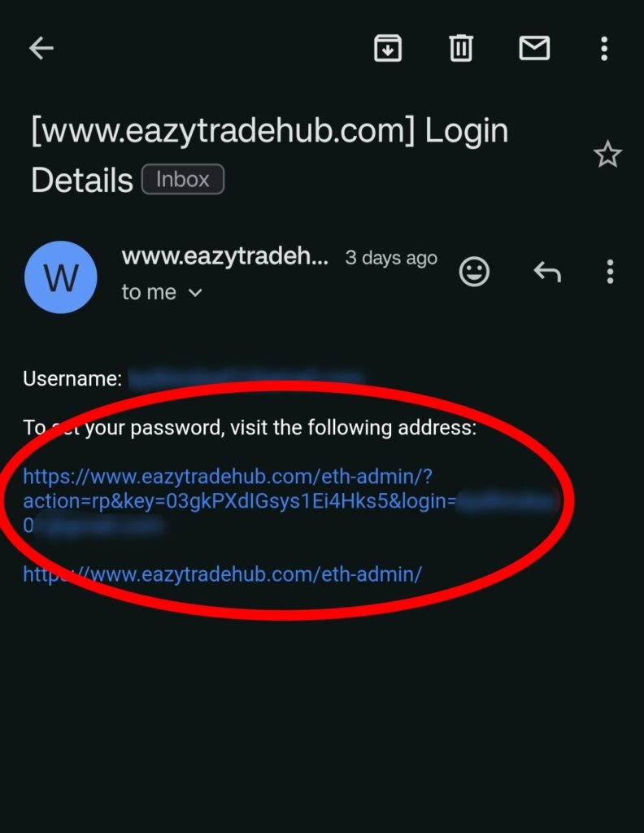644x833 pixels.
Task: Tap the "to me" recipient text
Action: (x=149, y=292)
